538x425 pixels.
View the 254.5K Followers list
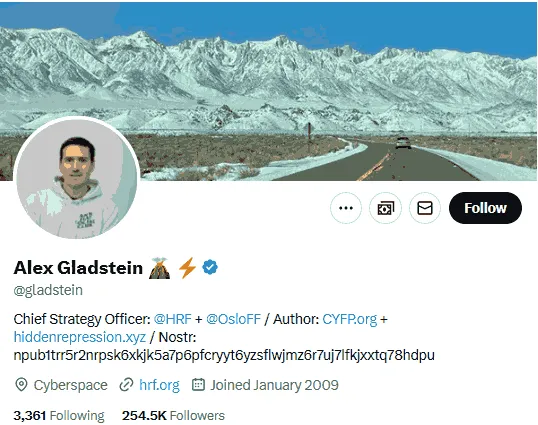[x=173, y=416]
